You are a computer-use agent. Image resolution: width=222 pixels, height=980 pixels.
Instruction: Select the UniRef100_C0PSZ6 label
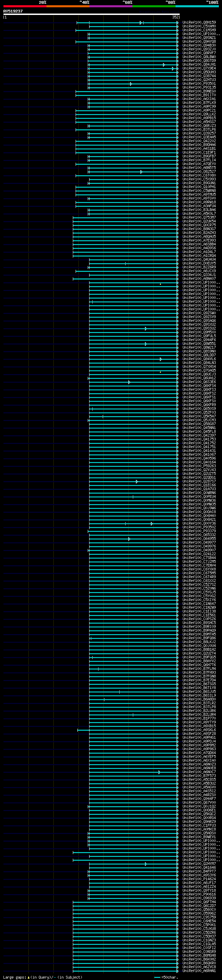click(199, 619)
